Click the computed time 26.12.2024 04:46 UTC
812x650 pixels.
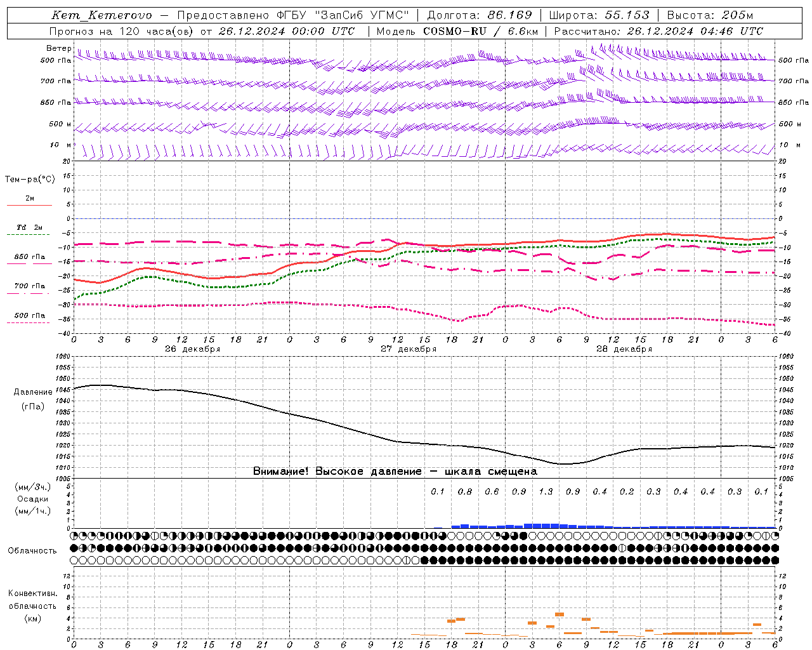point(695,31)
